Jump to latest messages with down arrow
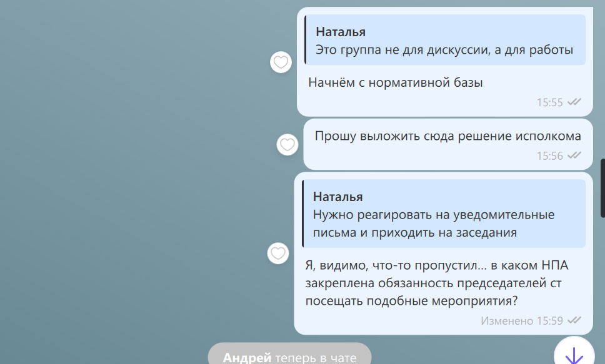Screen dimensions: 605x364 pos(574,355)
